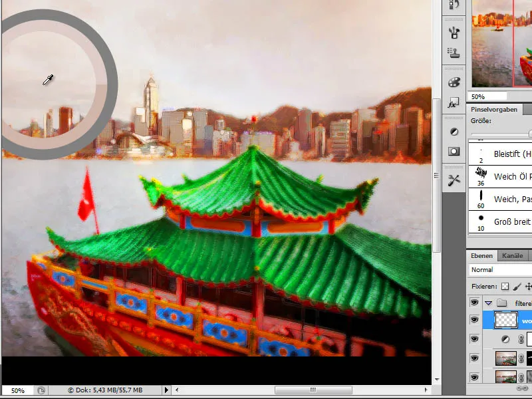Click the chain link icon on the adjustment layer

point(521,339)
